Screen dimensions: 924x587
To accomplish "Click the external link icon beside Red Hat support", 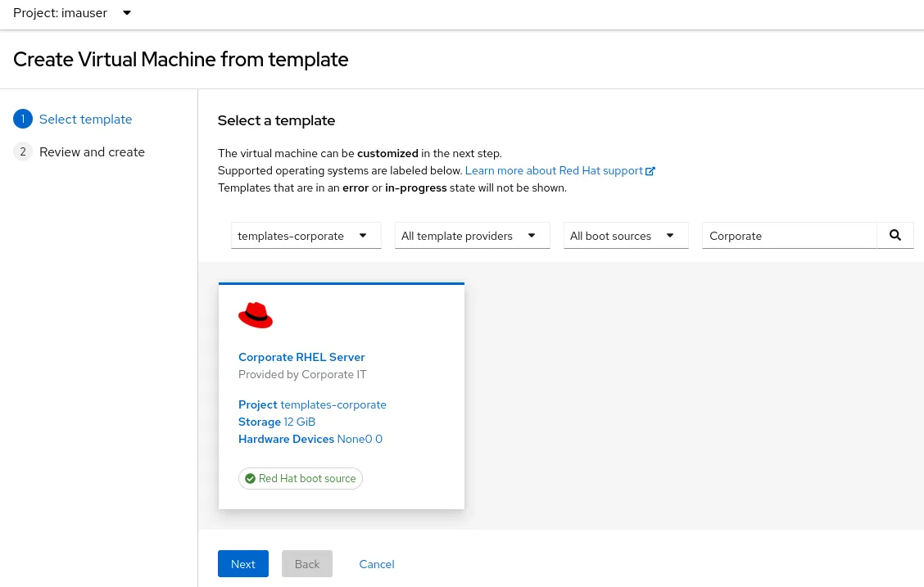I will pyautogui.click(x=650, y=171).
